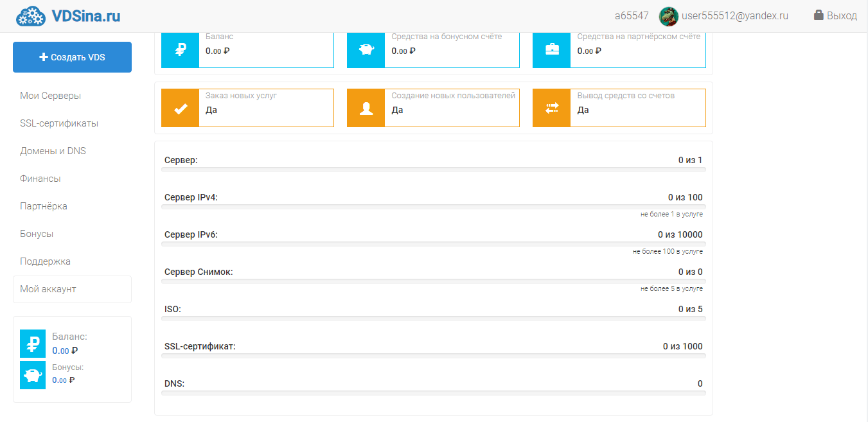Click the Сервер IPv4 usage progress bar

[x=434, y=207]
